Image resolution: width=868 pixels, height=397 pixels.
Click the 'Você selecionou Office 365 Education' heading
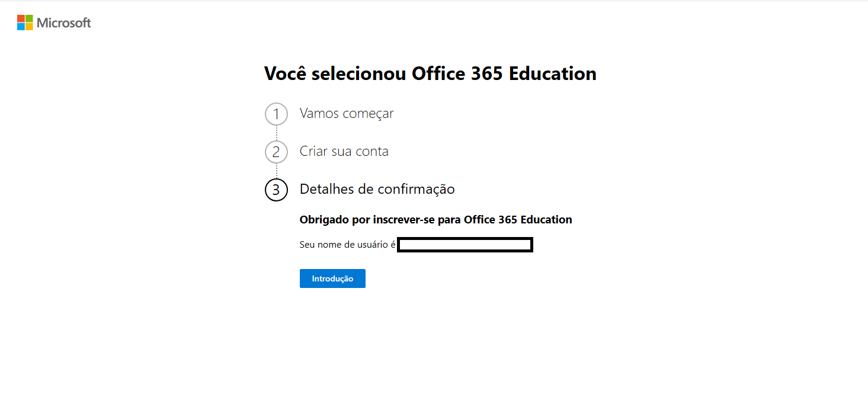[x=430, y=73]
